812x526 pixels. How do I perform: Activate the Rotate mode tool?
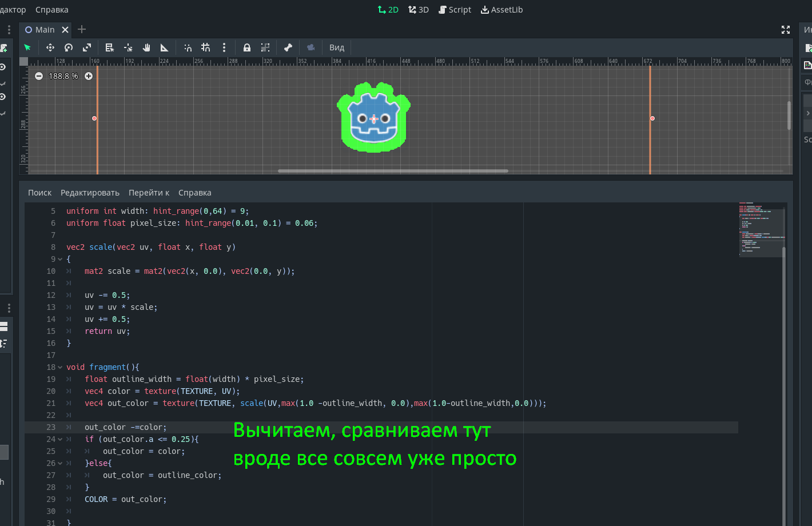point(69,47)
